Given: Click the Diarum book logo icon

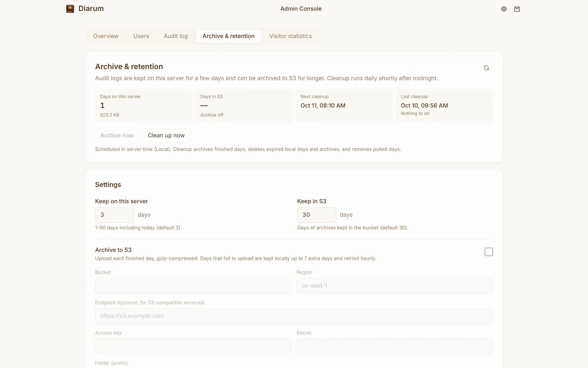Looking at the screenshot, I should (70, 9).
